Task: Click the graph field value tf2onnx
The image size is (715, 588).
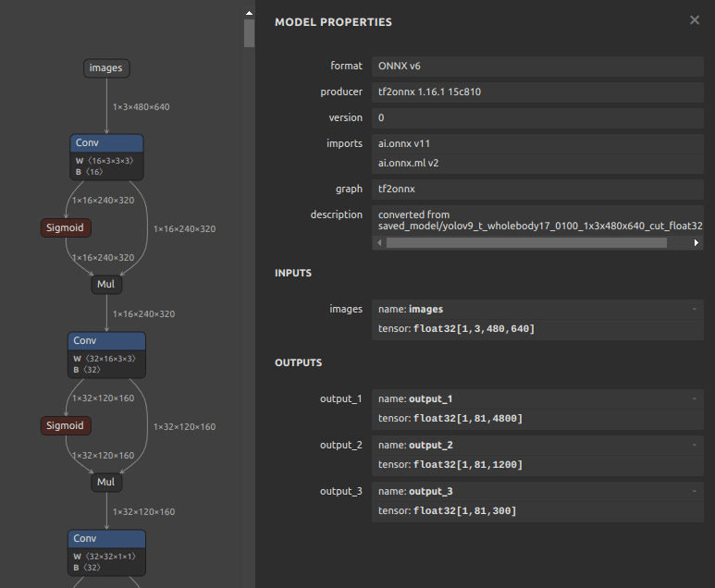Action: tap(537, 189)
